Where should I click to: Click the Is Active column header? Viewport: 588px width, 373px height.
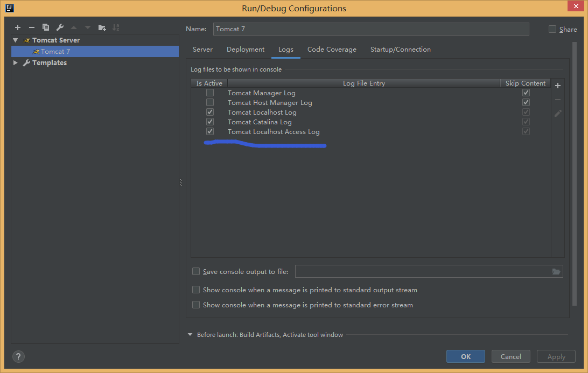click(209, 83)
